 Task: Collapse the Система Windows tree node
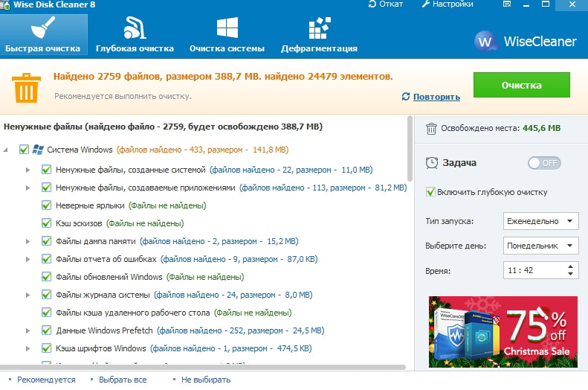(6, 150)
